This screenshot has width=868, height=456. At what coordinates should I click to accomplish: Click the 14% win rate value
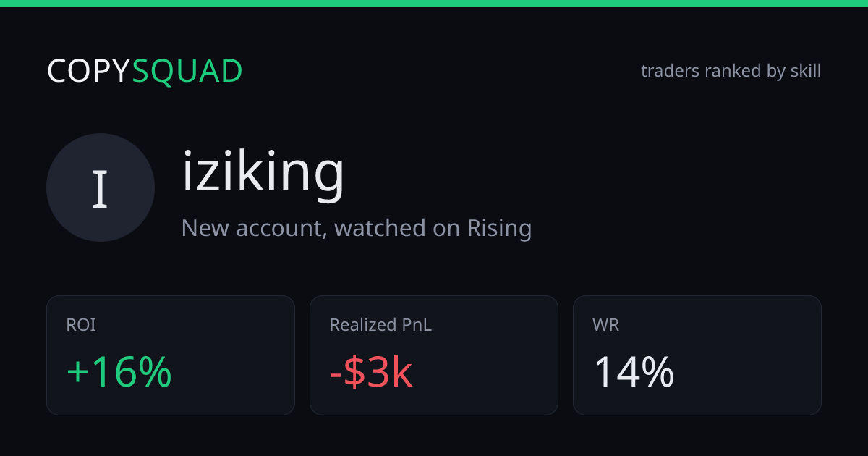pyautogui.click(x=634, y=372)
